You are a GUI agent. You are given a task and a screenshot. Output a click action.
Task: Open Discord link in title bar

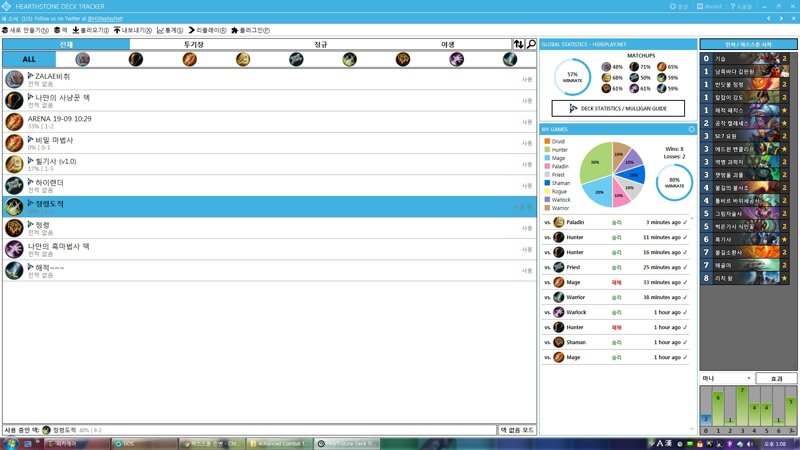(x=709, y=6)
